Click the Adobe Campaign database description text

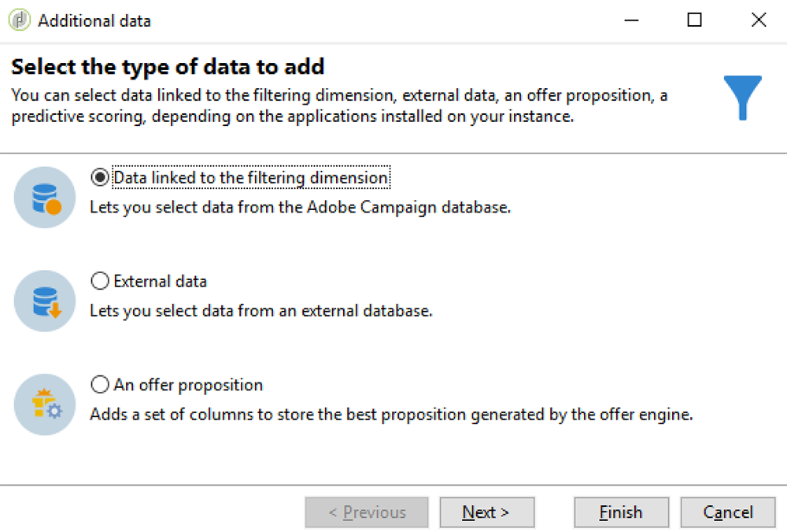[300, 208]
